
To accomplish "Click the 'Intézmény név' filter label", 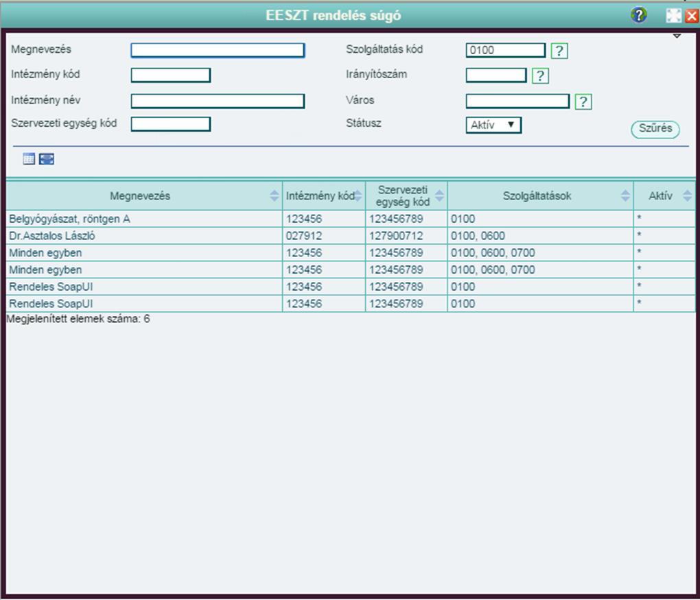I will point(45,100).
